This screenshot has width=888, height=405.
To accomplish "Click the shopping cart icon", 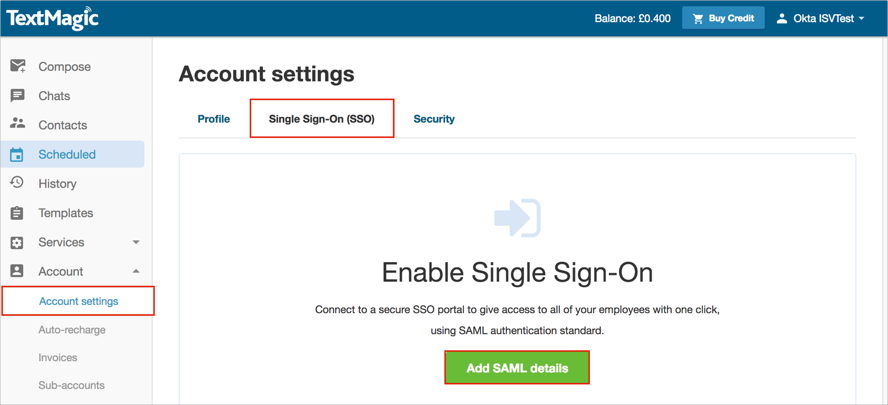I will tap(698, 18).
